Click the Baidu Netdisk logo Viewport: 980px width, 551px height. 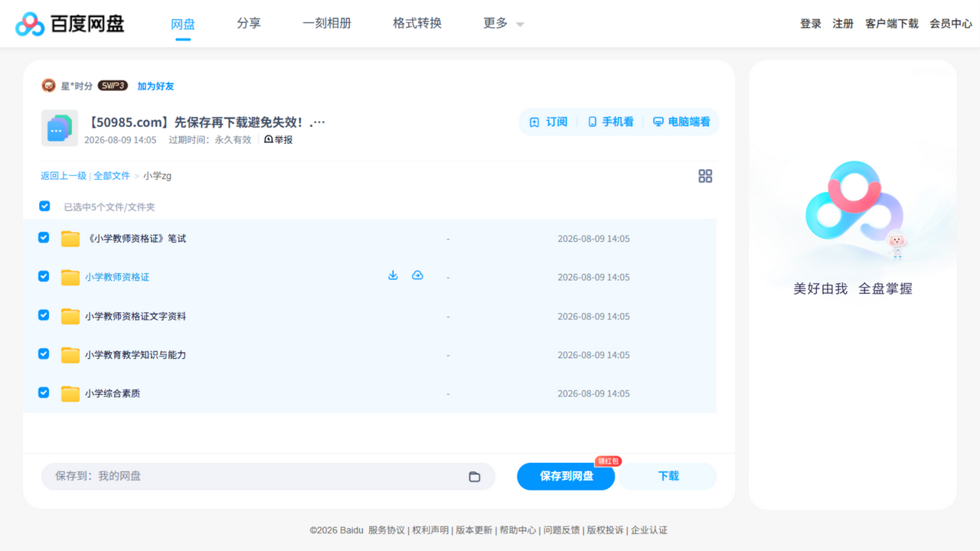(70, 24)
